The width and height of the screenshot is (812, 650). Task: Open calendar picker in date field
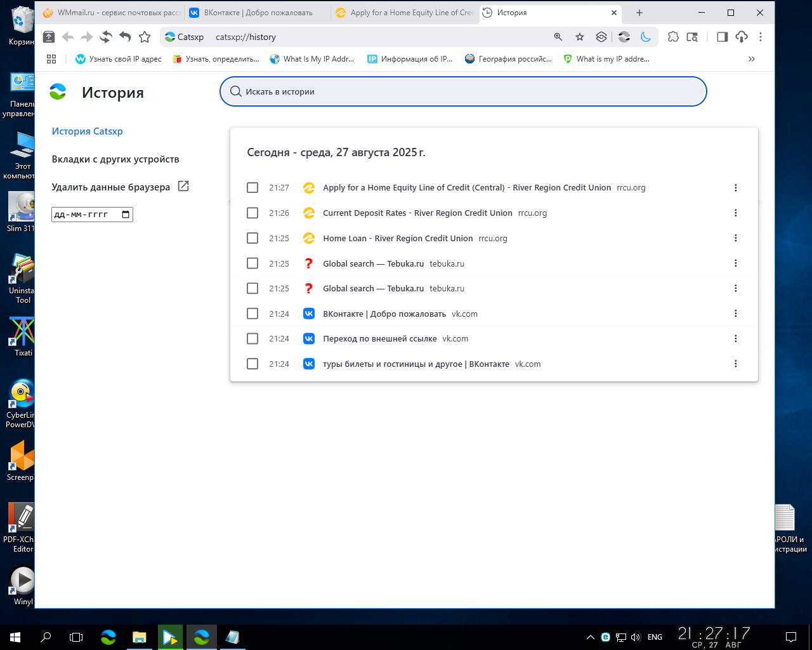pos(126,215)
